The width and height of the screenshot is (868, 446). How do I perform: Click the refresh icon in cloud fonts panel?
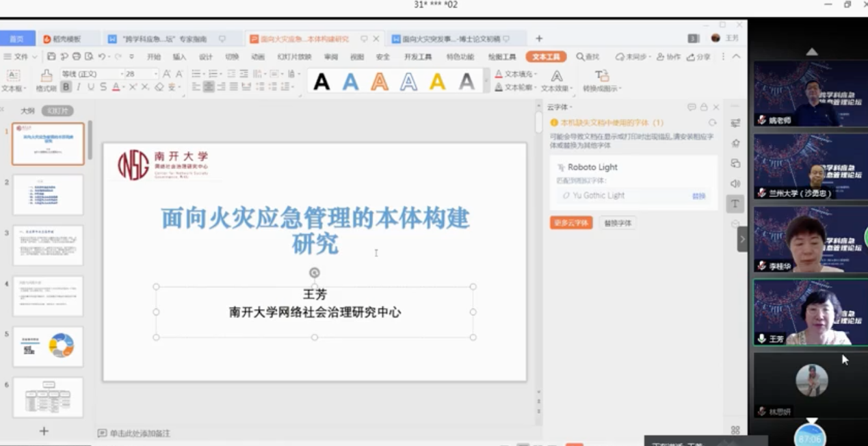712,123
